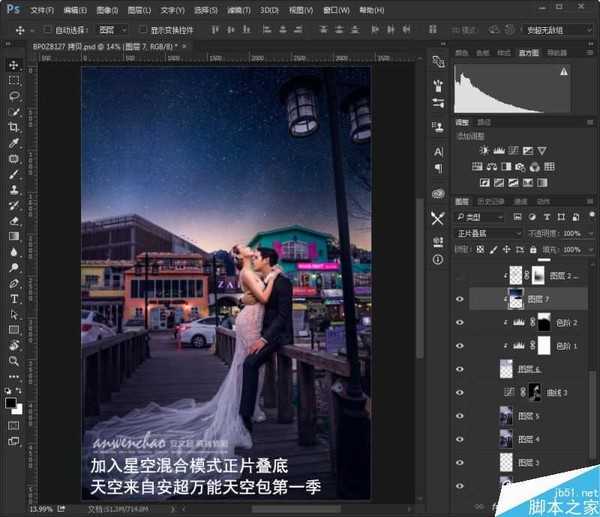Add a Brightness/Contrast adjustment from the sun icon
The height and width of the screenshot is (517, 600).
(x=485, y=149)
